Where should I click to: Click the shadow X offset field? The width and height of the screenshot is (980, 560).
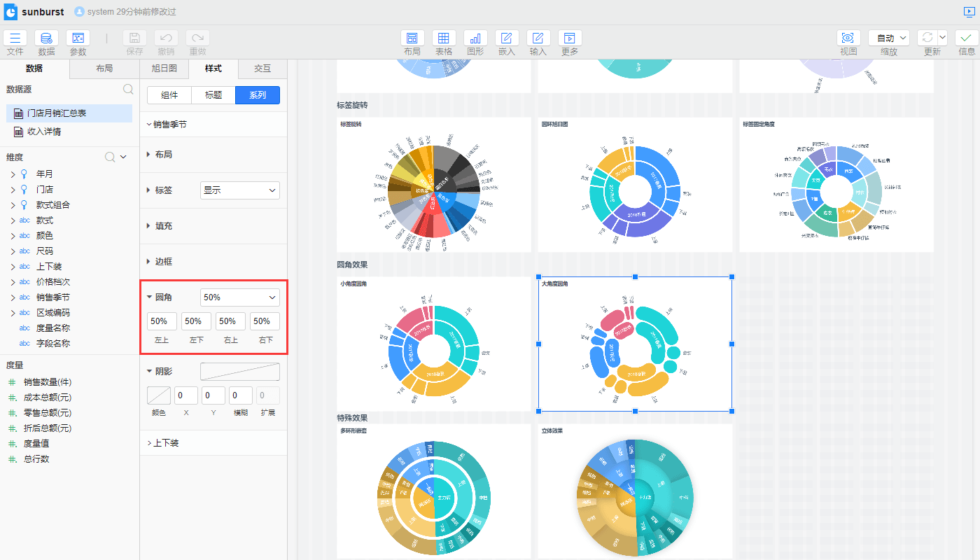point(186,395)
